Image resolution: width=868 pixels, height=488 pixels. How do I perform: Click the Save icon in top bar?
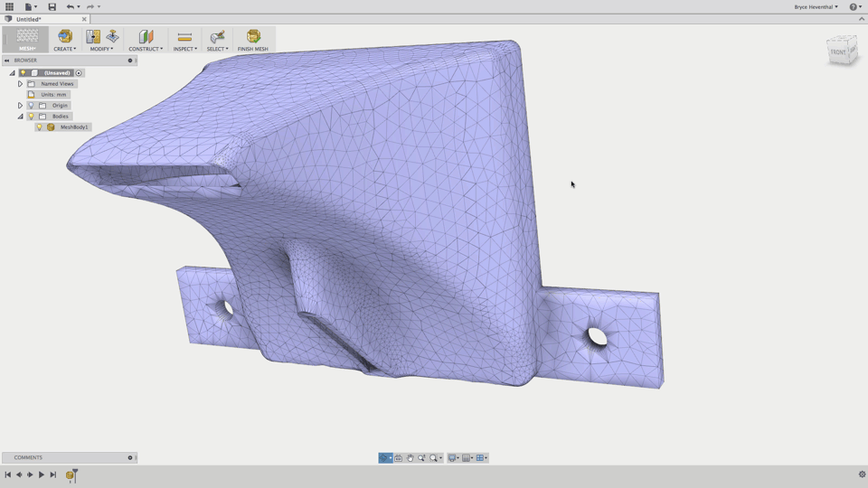point(52,6)
